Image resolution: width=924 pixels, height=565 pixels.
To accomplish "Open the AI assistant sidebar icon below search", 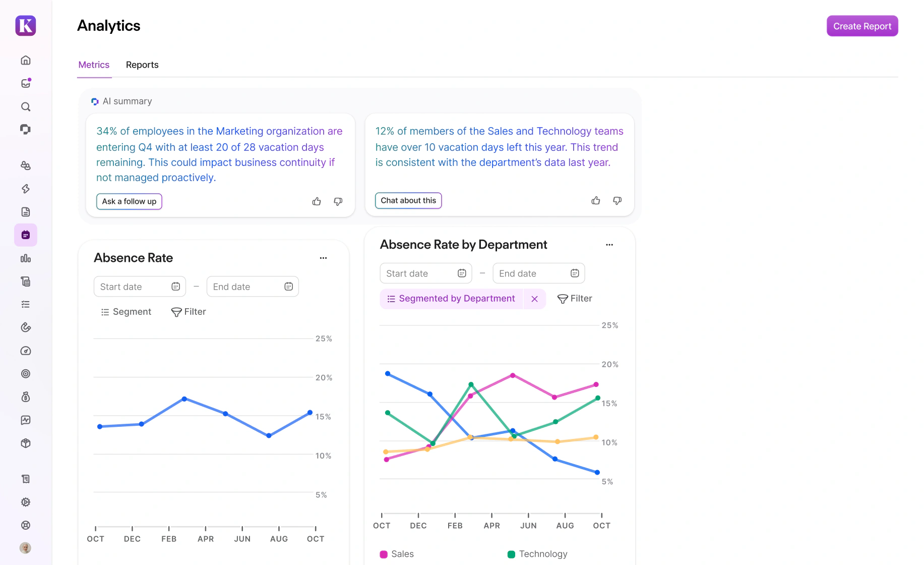I will 26,130.
